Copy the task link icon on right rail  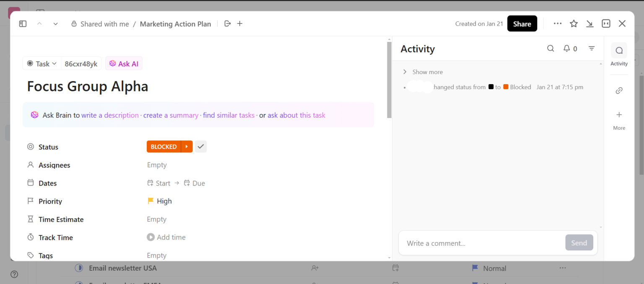pyautogui.click(x=619, y=90)
